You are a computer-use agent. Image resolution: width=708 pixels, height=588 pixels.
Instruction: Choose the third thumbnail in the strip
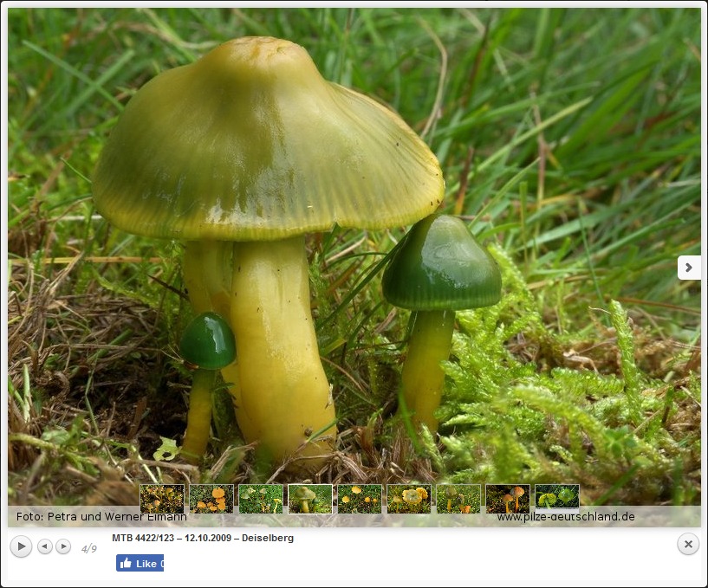pos(261,499)
